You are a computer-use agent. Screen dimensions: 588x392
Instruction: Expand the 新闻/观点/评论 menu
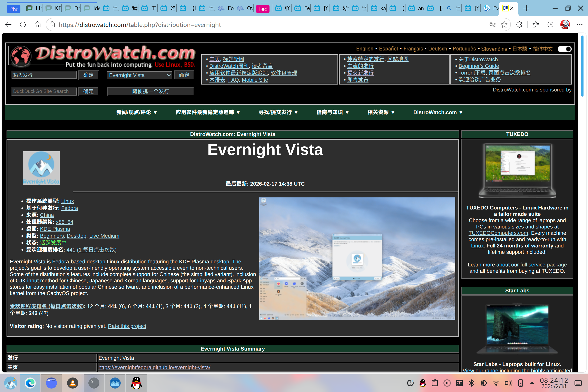click(137, 112)
